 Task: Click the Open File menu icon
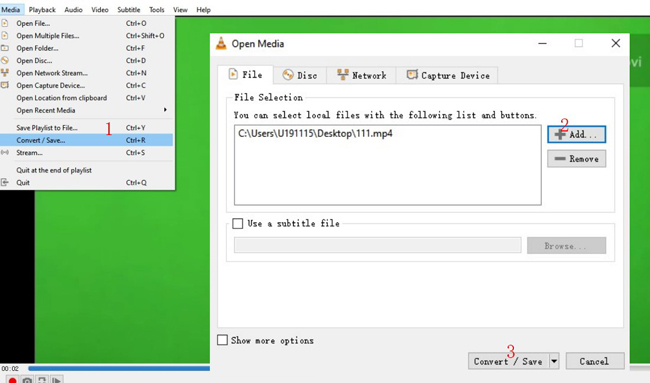[x=5, y=23]
